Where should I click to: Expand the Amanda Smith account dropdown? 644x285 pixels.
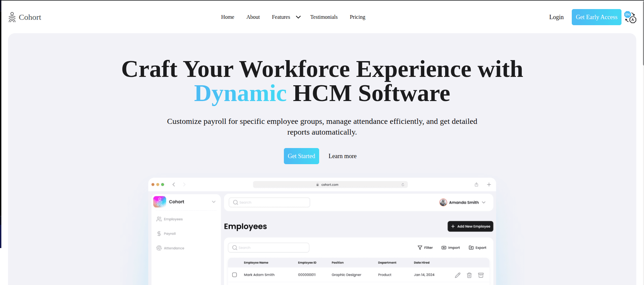[484, 202]
